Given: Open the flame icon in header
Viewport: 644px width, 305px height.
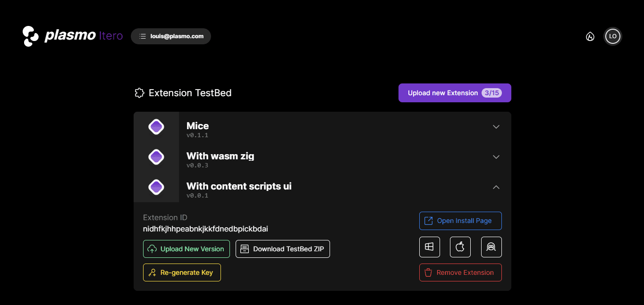Looking at the screenshot, I should point(590,36).
